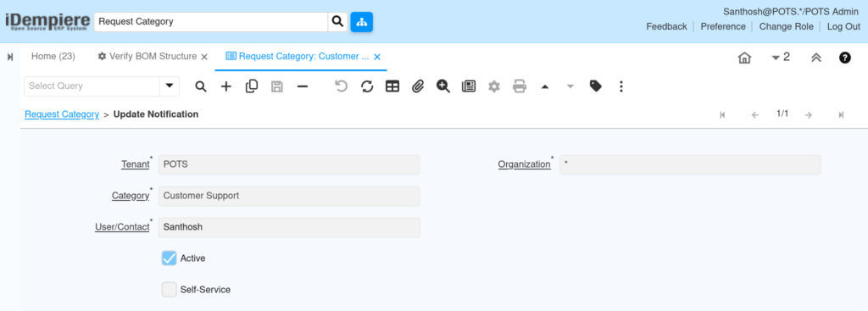Click the Santhosh@POTS.*/POTS Admin user text

tap(791, 12)
